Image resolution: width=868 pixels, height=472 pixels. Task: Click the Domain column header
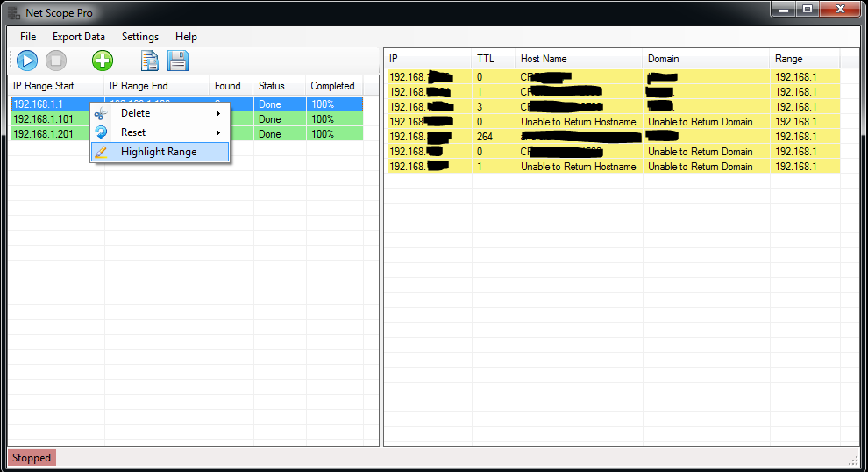click(706, 59)
